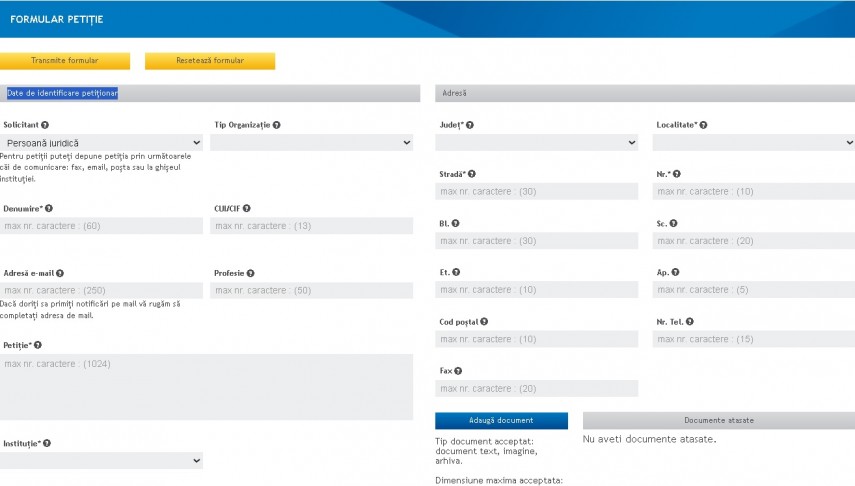Click the help icon next to Sc.
The image size is (855, 486).
[673, 223]
